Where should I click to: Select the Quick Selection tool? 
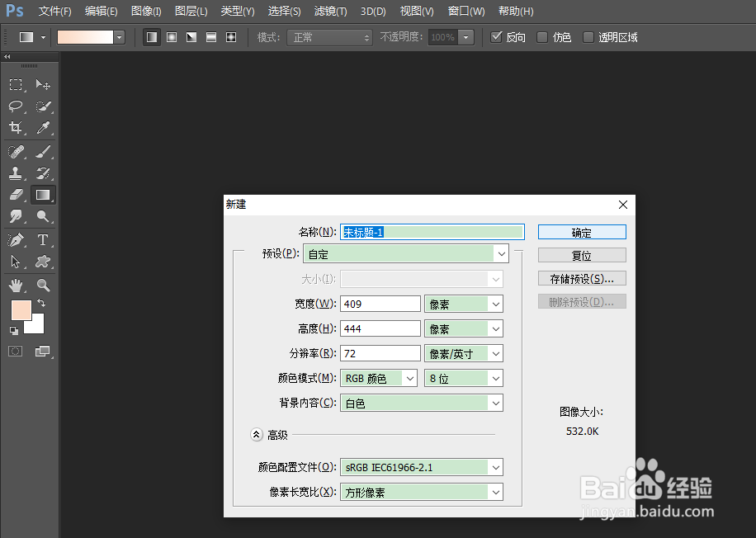[43, 106]
